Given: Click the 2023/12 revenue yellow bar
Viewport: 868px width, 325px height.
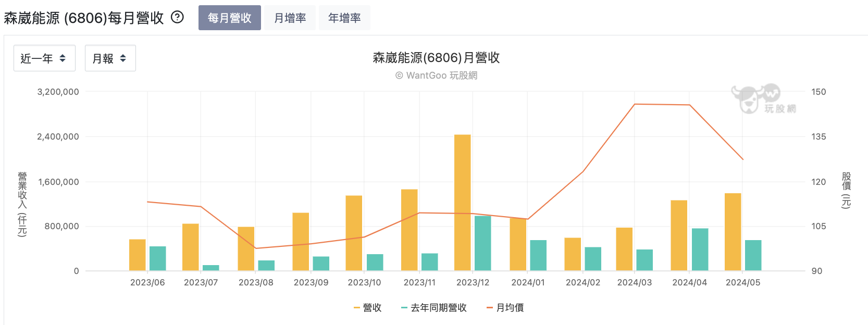Looking at the screenshot, I should tap(463, 203).
